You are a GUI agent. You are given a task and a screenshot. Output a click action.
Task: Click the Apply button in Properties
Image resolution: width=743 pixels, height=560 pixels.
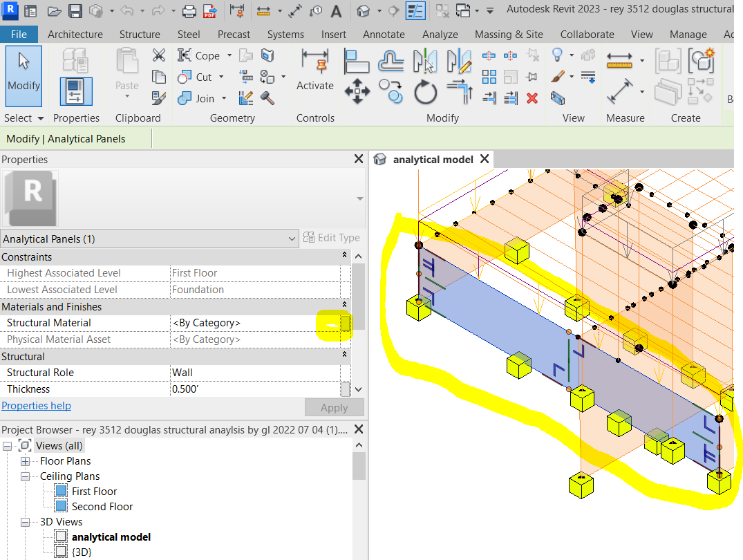click(x=334, y=407)
